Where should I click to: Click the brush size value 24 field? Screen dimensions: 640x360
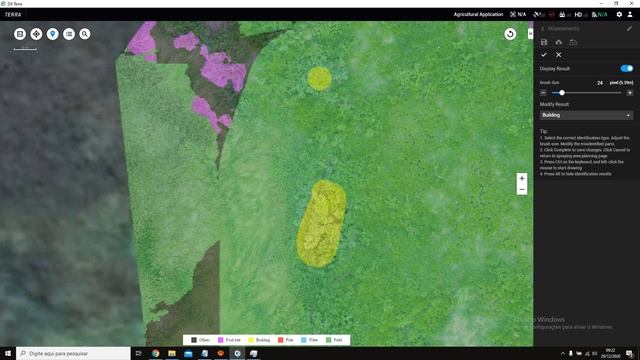pos(600,83)
